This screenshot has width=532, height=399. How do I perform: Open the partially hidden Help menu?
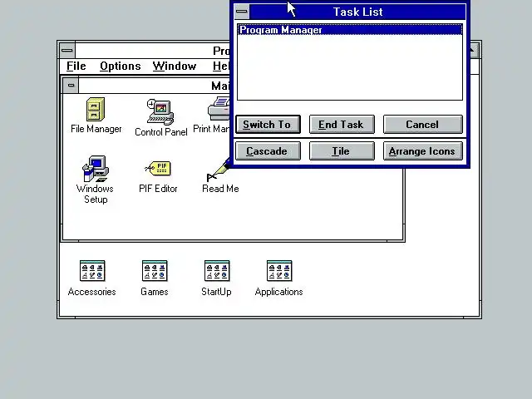pos(220,66)
